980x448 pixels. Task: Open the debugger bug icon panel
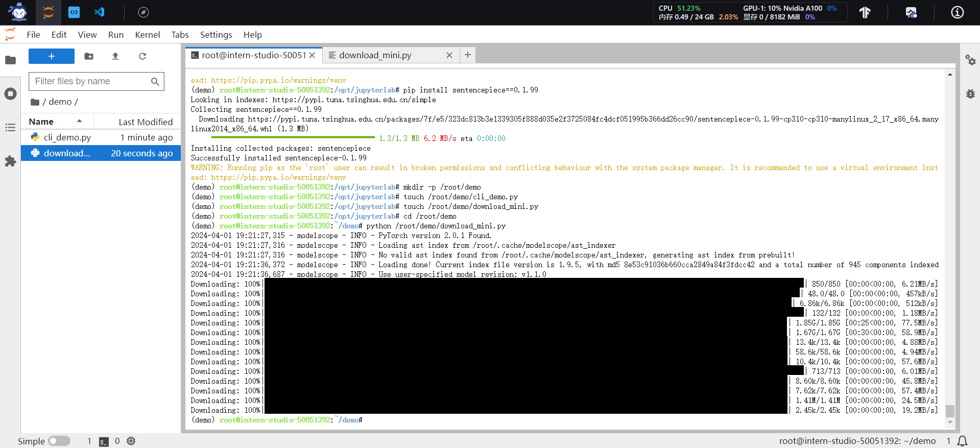click(970, 94)
